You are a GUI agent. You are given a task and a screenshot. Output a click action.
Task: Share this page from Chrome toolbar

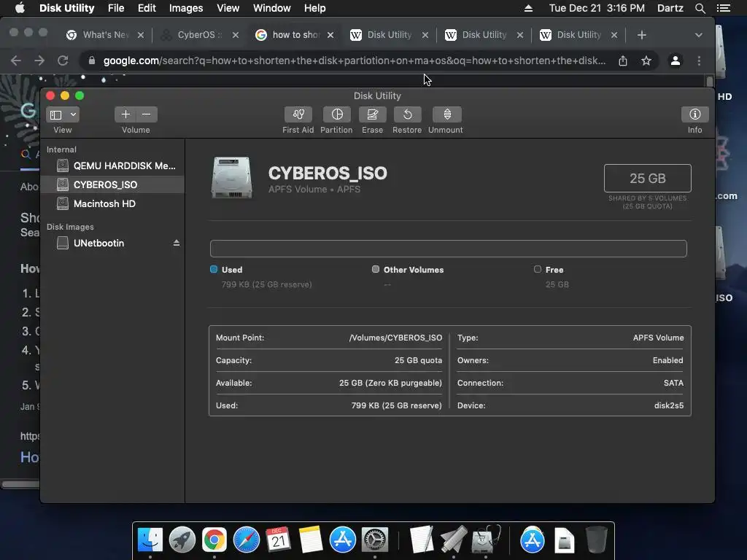pos(623,61)
